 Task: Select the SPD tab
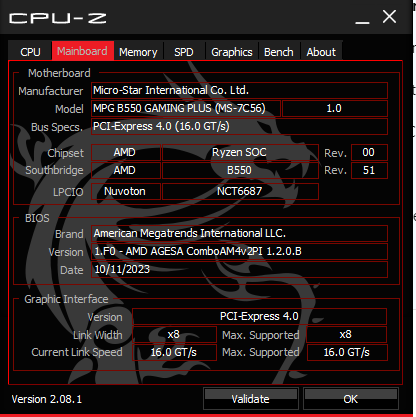click(x=184, y=52)
